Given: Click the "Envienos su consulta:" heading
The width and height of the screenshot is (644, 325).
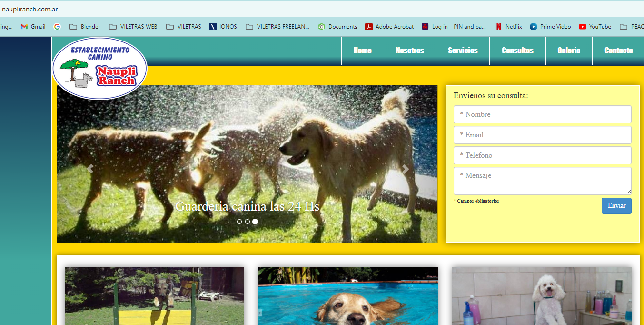Looking at the screenshot, I should tap(491, 95).
